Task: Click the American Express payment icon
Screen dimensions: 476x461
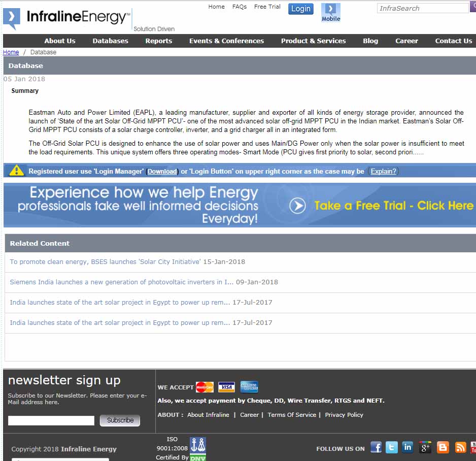Action: (x=249, y=387)
